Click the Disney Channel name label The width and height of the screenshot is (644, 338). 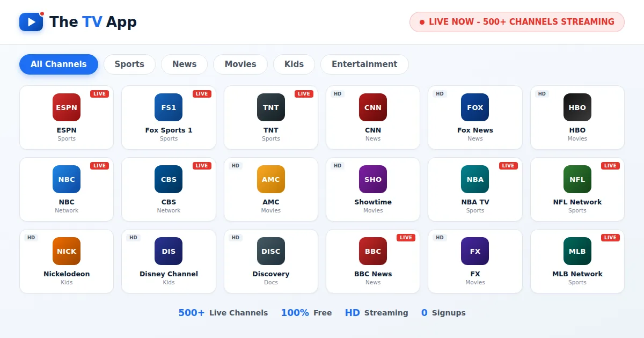pyautogui.click(x=169, y=274)
